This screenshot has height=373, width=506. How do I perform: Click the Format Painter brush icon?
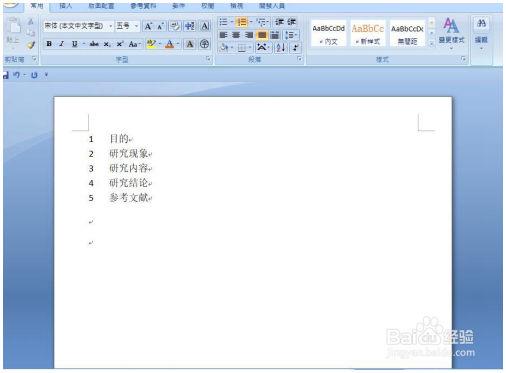[31, 45]
